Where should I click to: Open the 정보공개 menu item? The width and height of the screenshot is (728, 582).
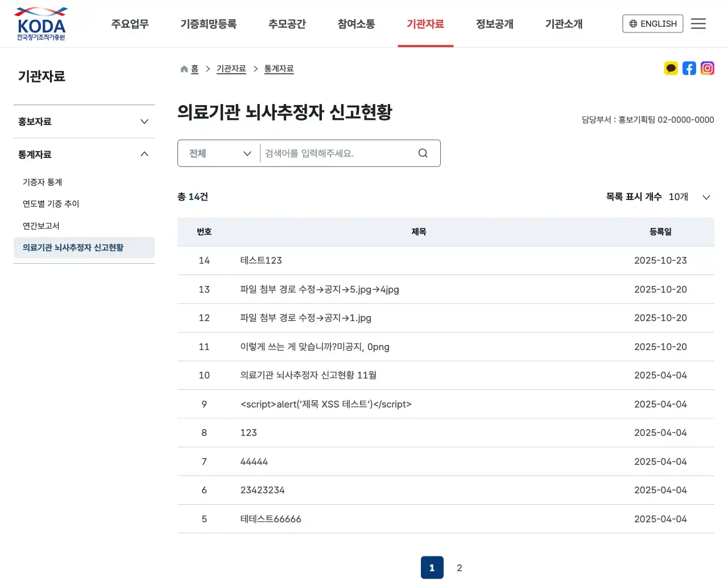(494, 23)
